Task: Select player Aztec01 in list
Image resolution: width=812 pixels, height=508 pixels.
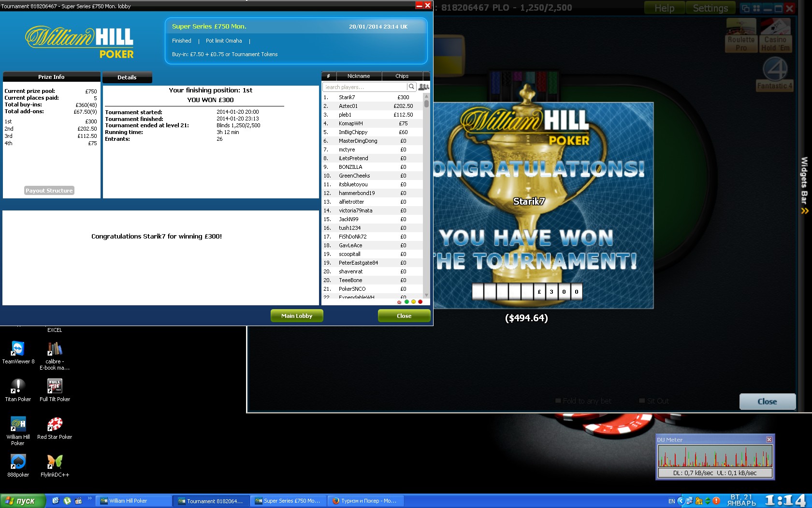Action: pyautogui.click(x=372, y=106)
